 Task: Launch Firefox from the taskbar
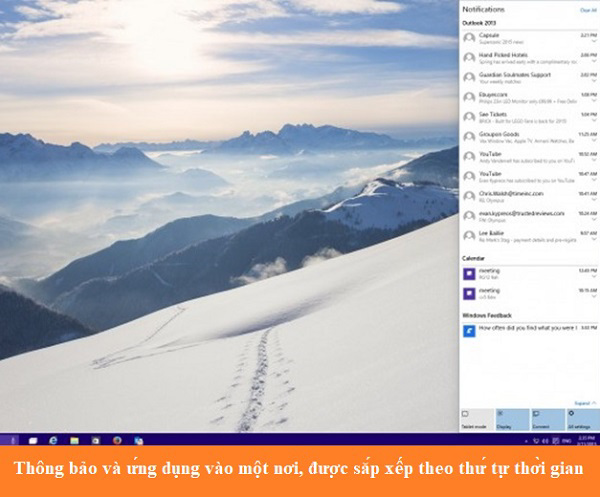pyautogui.click(x=117, y=440)
